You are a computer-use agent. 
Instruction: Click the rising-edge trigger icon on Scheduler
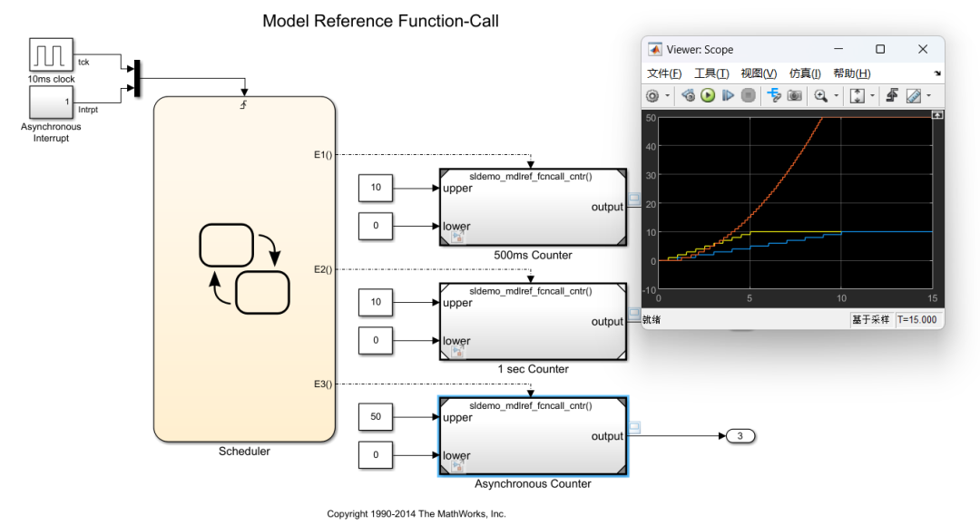pyautogui.click(x=244, y=105)
